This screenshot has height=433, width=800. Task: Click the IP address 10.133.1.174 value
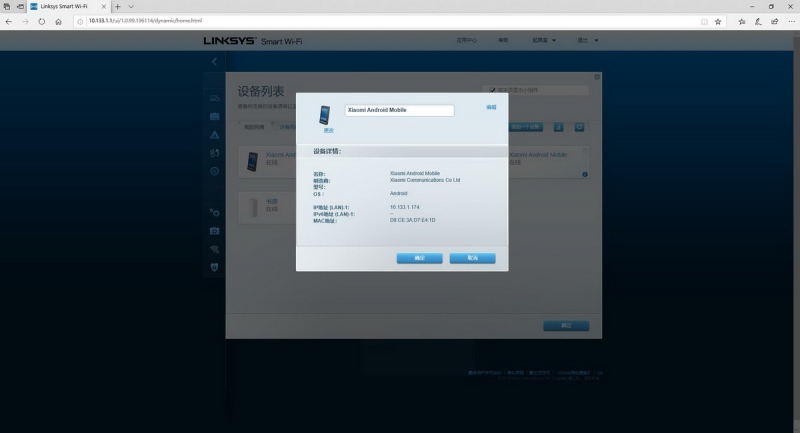tap(405, 207)
